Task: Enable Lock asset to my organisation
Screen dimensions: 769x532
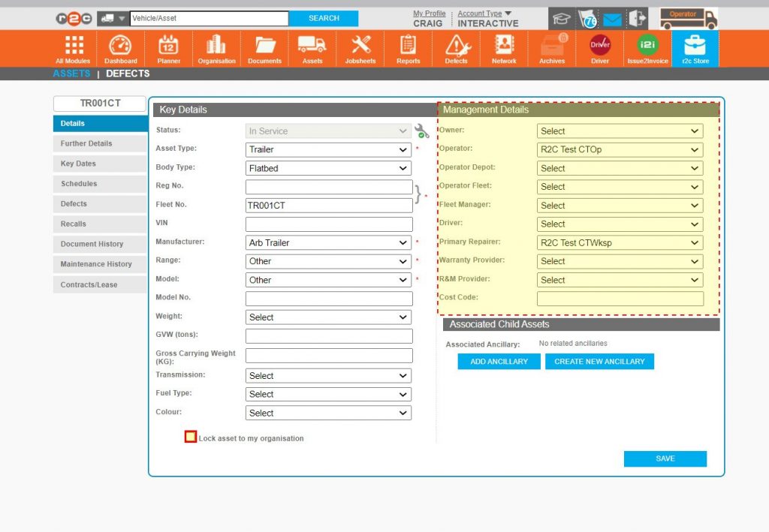Action: click(191, 437)
